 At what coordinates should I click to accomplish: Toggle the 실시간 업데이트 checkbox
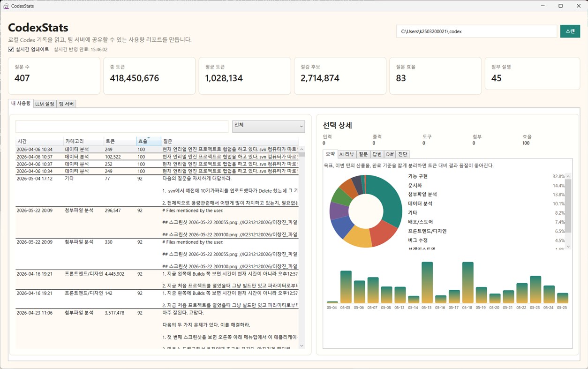(11, 49)
